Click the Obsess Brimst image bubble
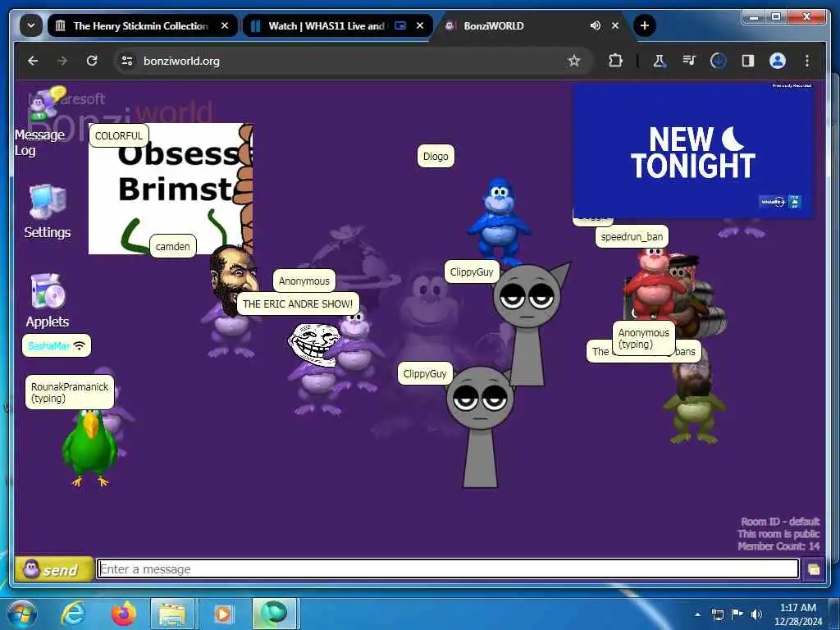Screen dimensions: 840x630 [x=171, y=189]
